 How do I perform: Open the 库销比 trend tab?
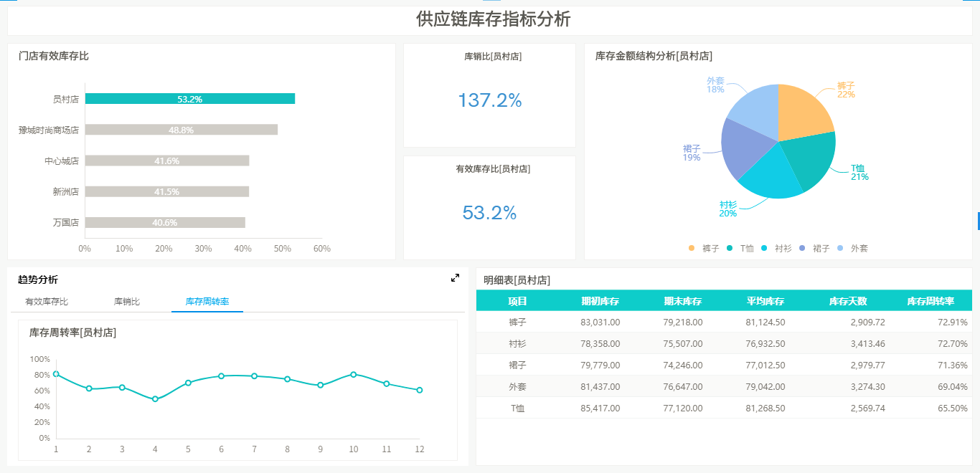(x=127, y=302)
